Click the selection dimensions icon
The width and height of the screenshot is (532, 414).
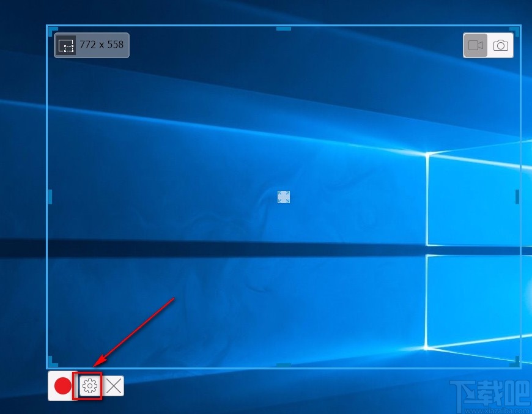[67, 45]
